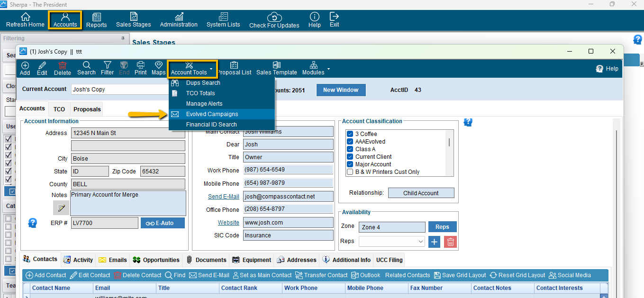Click the New Window button
644x298 pixels.
[x=341, y=90]
